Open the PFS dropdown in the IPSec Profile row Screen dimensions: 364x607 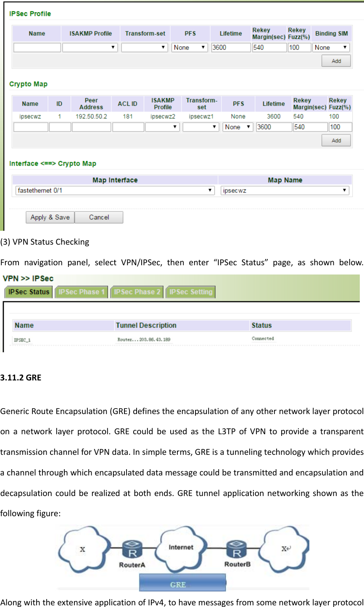pos(189,48)
